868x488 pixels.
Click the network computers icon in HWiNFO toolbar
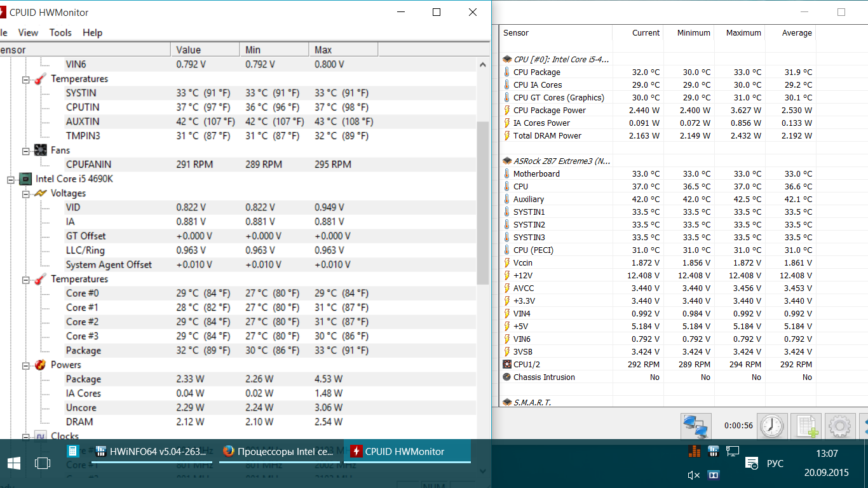pyautogui.click(x=695, y=426)
